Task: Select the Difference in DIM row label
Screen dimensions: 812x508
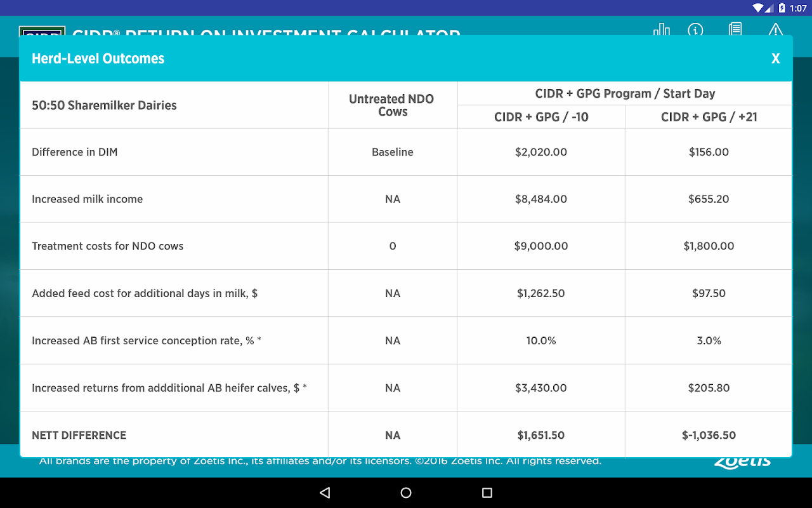Action: coord(75,152)
